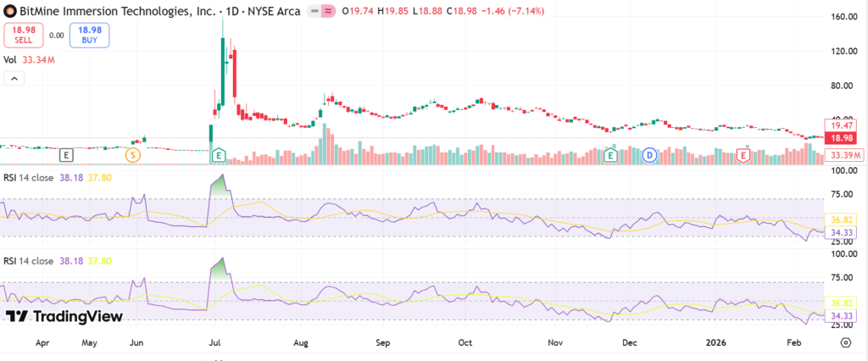
Task: Click the 18.98 SELL button
Action: pos(23,35)
